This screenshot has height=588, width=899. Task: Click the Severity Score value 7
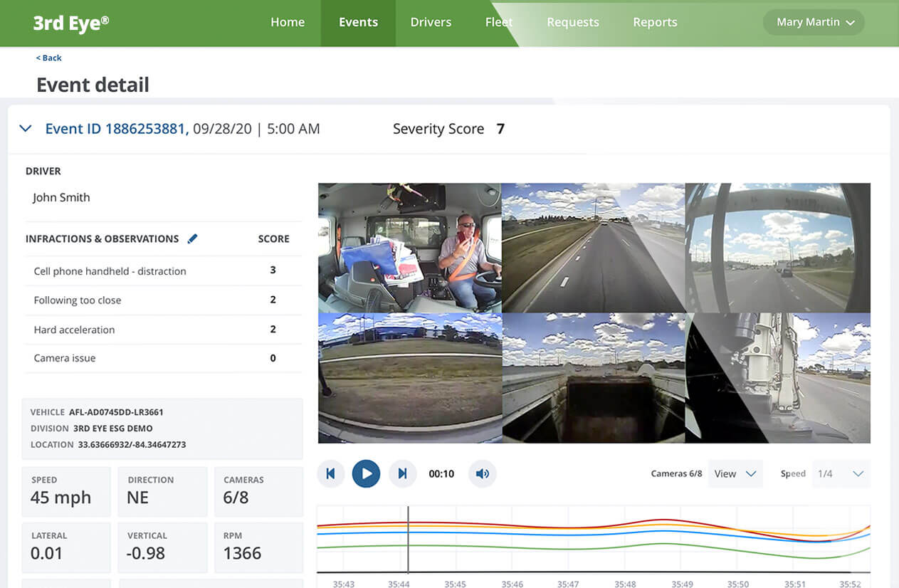click(x=500, y=129)
